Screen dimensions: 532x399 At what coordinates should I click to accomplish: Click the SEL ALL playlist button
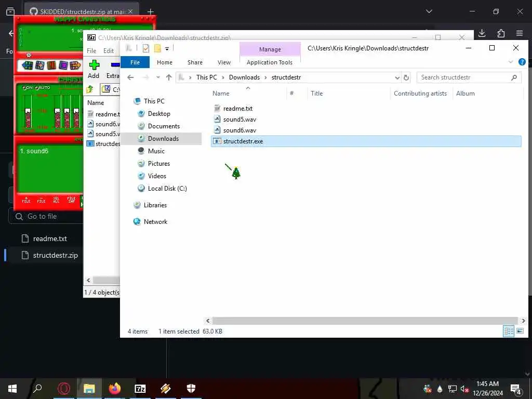point(56,200)
